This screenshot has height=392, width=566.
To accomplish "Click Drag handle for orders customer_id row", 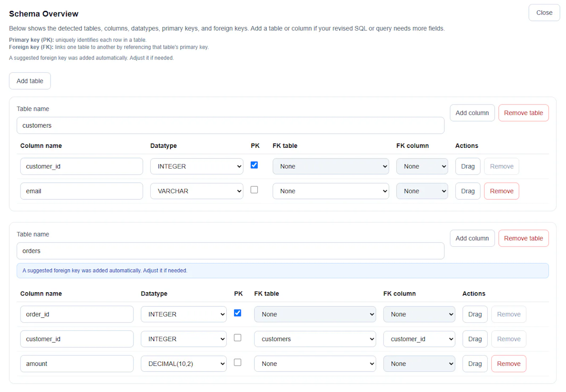I will coord(475,339).
